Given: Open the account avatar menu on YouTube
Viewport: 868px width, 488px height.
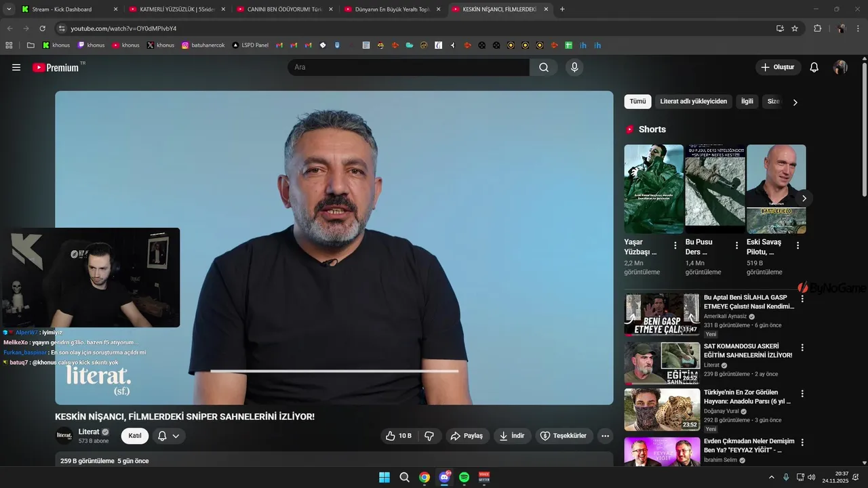Looking at the screenshot, I should click(x=840, y=67).
